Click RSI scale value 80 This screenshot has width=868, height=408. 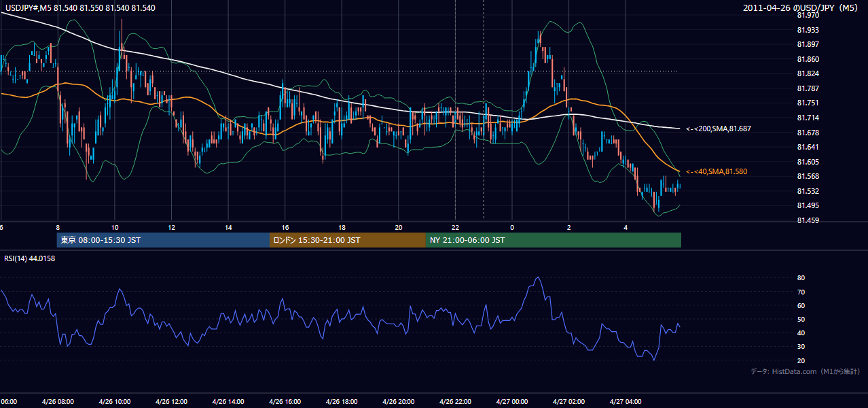pos(801,278)
